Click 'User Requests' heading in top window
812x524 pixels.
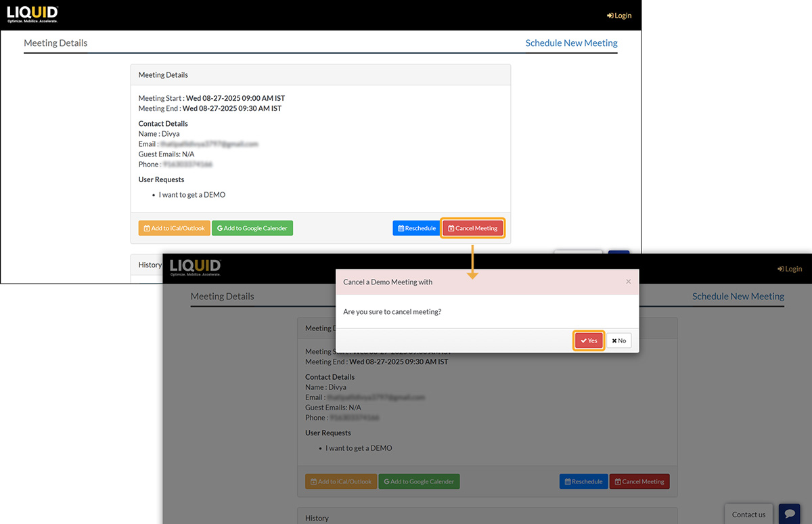point(161,179)
